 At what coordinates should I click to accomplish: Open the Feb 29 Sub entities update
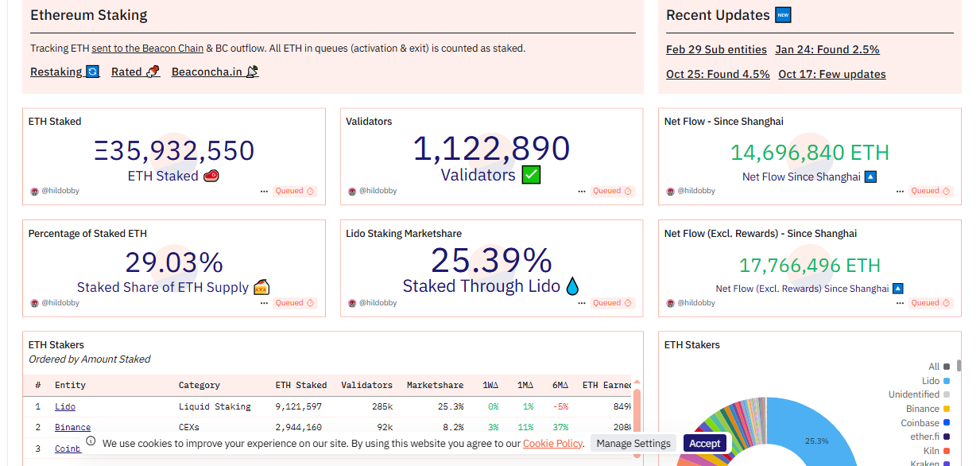point(716,49)
